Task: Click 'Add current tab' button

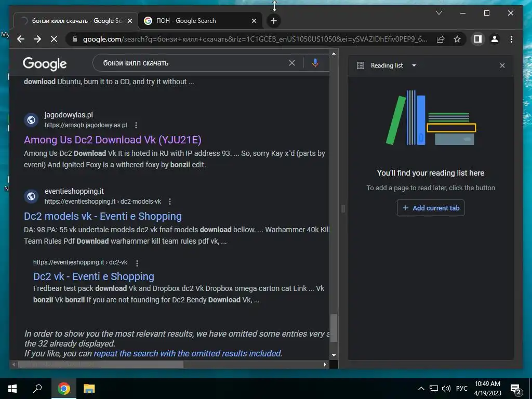Action: 431,208
